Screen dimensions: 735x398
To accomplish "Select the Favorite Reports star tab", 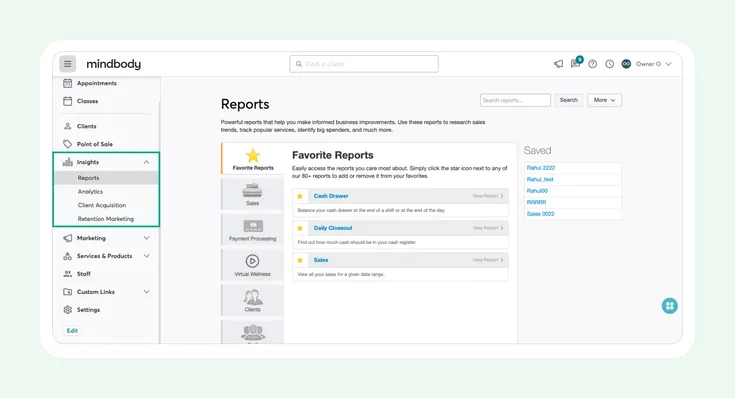I will click(253, 159).
